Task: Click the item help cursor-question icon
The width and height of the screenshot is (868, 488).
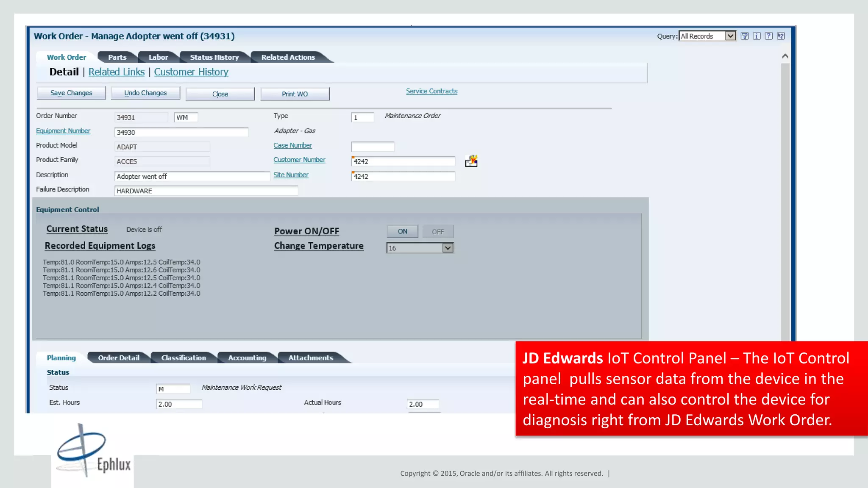Action: 781,36
